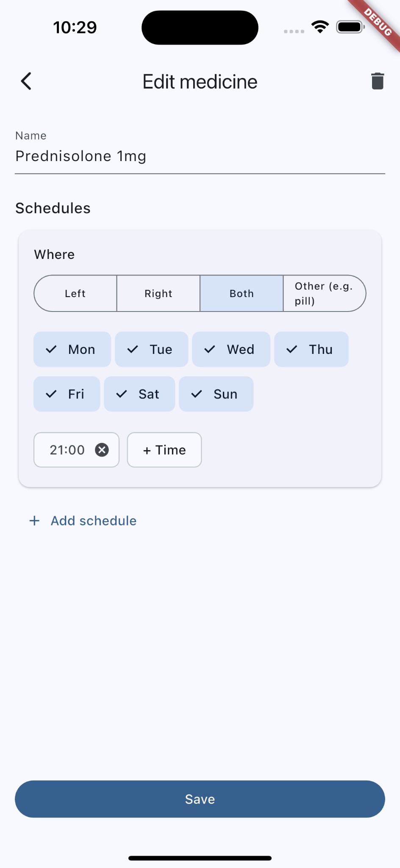Deselect the Wed day chip
Image resolution: width=400 pixels, height=868 pixels.
coord(231,349)
